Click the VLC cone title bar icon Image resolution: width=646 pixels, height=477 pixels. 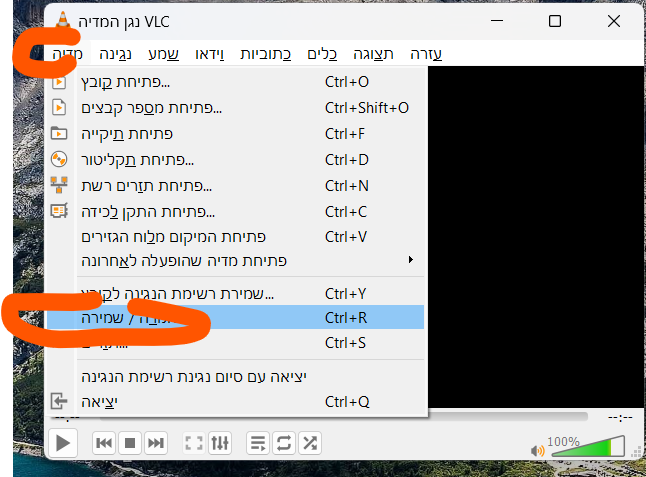click(x=63, y=21)
